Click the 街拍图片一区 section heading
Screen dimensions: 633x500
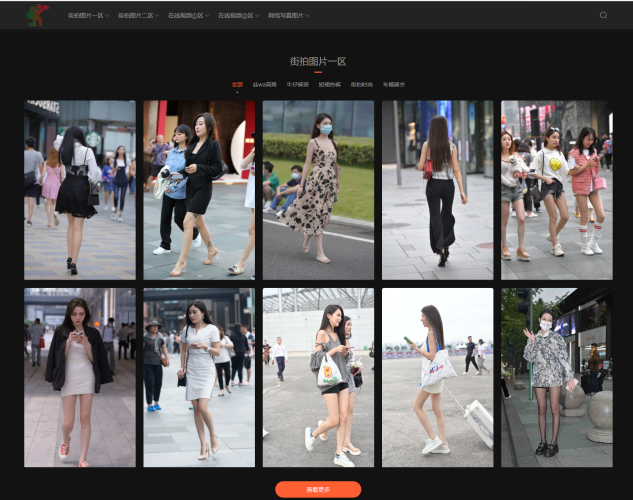[x=318, y=61]
